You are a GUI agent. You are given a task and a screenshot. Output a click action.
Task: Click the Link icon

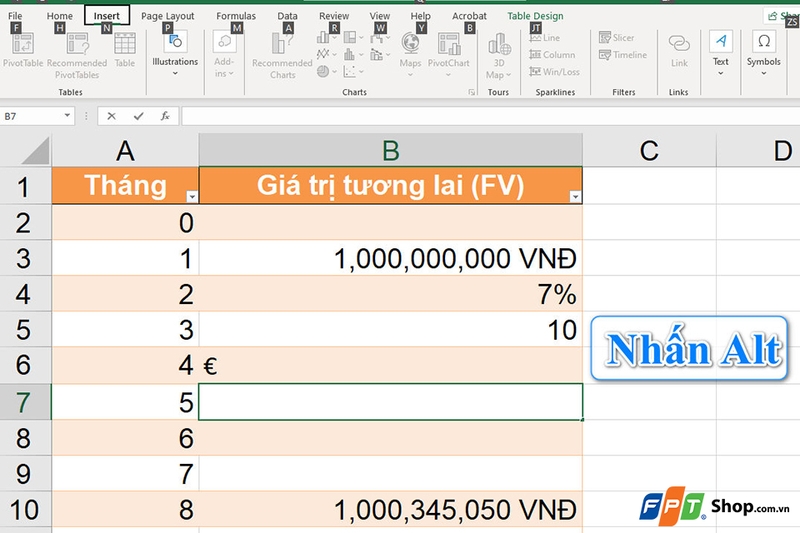point(679,43)
